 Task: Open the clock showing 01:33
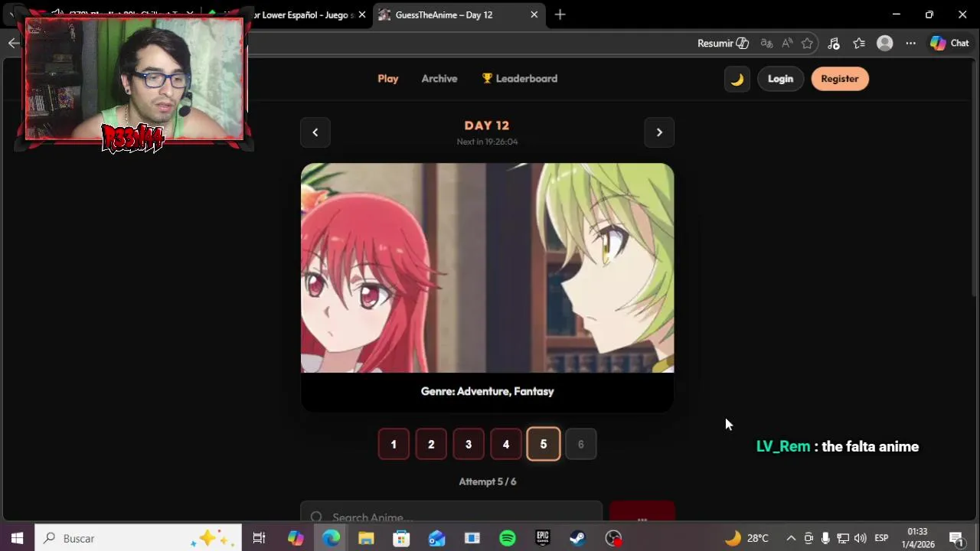coord(917,538)
